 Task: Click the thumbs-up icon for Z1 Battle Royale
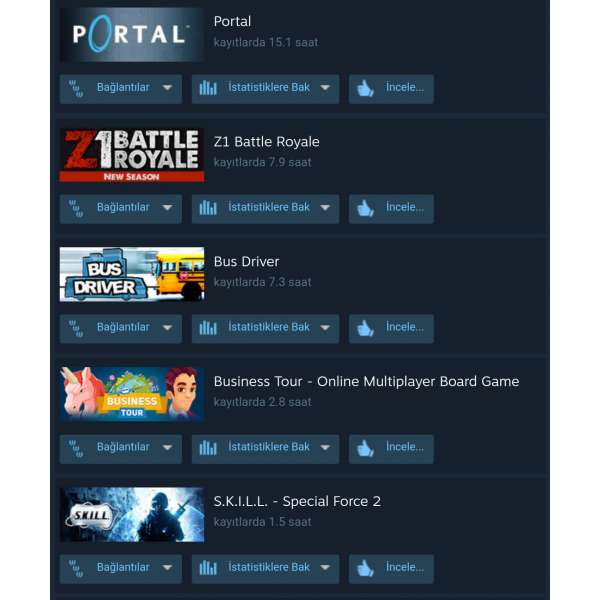click(365, 208)
